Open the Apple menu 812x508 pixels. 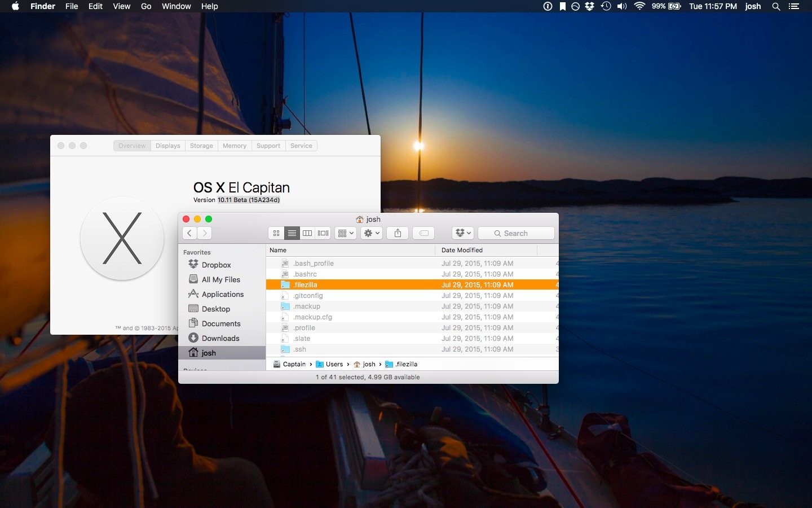(x=15, y=6)
